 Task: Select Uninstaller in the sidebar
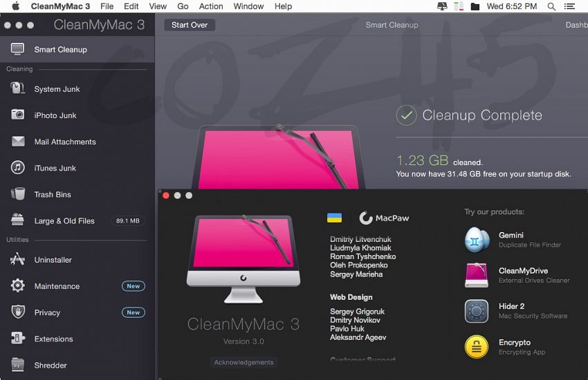pos(77,260)
